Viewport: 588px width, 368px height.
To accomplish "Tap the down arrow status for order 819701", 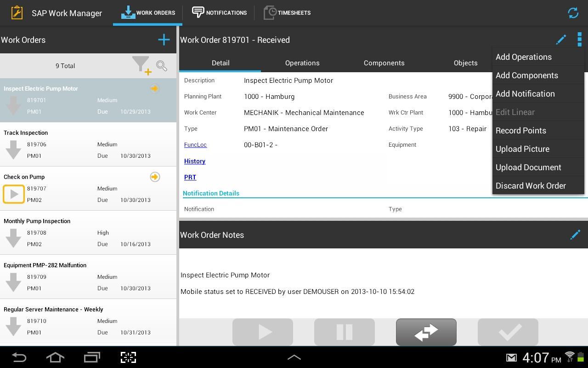I will [13, 105].
